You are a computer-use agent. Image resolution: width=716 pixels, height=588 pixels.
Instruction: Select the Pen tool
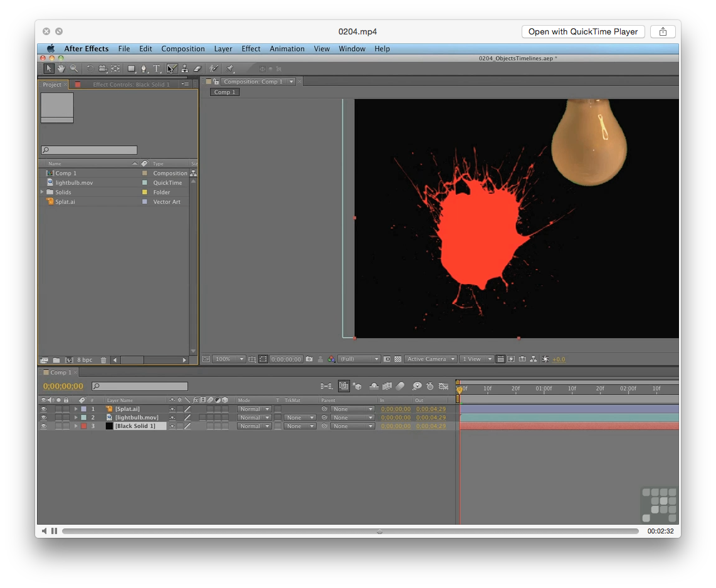pyautogui.click(x=144, y=68)
